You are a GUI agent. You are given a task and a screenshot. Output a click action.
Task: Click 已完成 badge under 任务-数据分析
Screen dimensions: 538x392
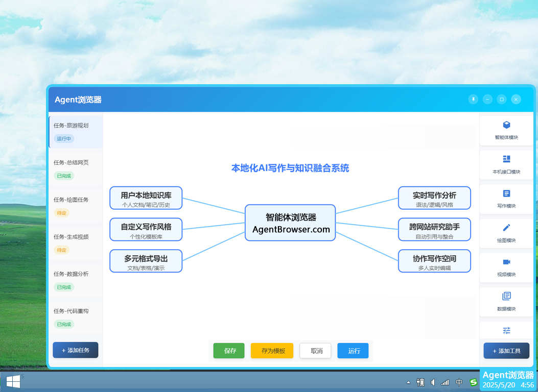point(64,287)
